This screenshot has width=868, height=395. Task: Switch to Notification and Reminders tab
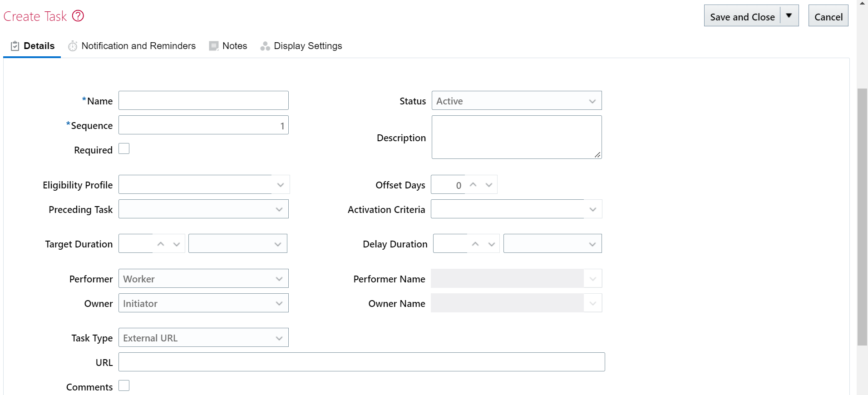pyautogui.click(x=132, y=46)
